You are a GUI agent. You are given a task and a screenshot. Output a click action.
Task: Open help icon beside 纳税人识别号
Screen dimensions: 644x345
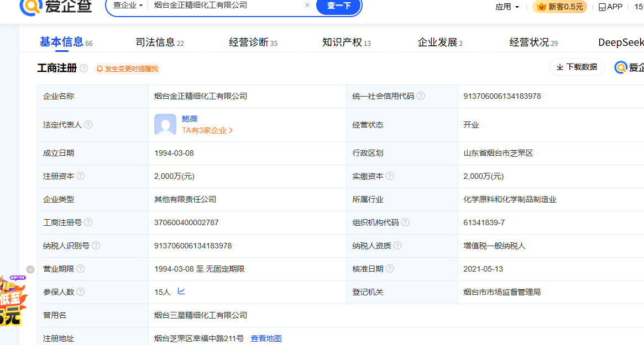[96, 245]
